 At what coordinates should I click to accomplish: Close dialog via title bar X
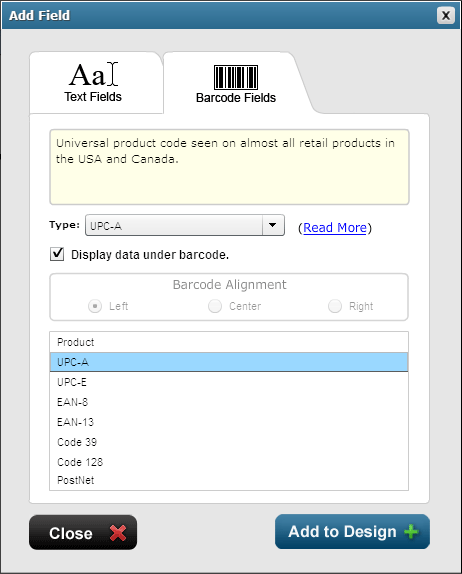446,15
